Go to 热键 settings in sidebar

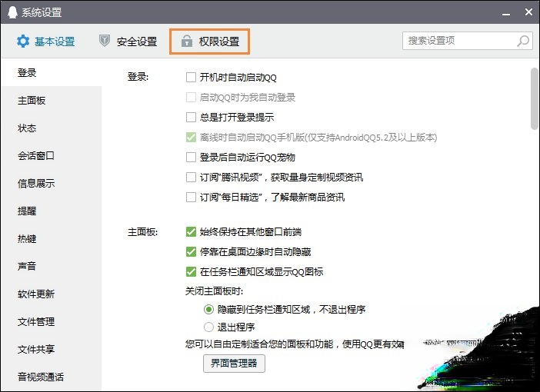[x=52, y=238]
